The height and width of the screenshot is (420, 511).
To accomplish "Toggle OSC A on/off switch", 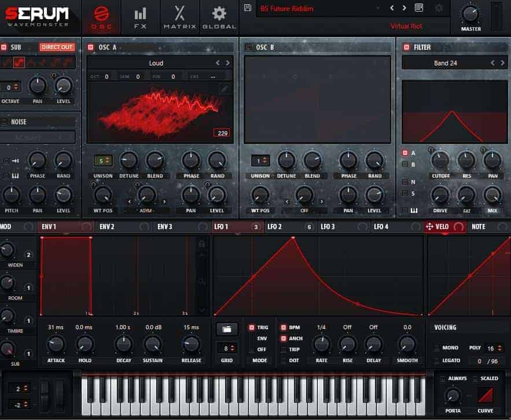I will [x=91, y=47].
